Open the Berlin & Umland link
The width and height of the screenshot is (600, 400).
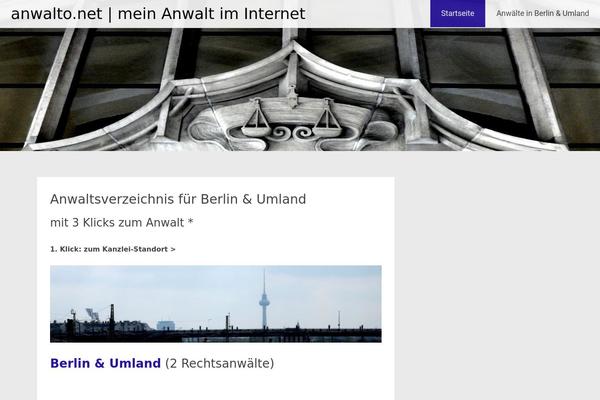point(105,363)
